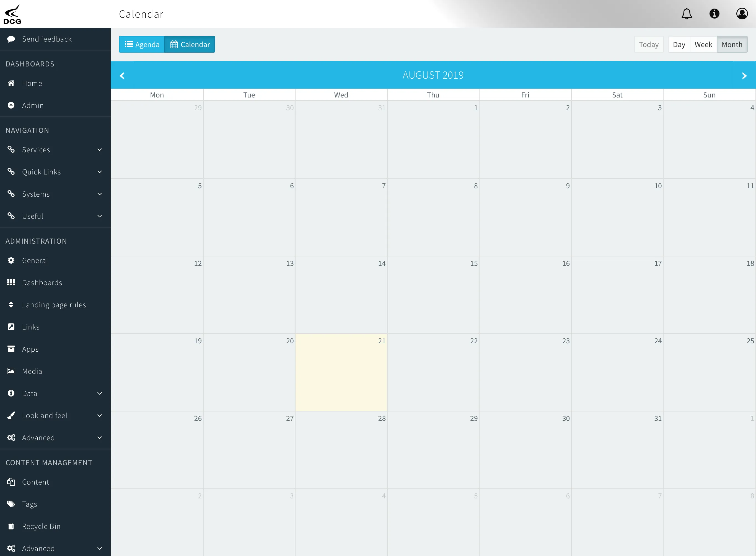
Task: Click Today button to navigate current date
Action: coord(648,44)
